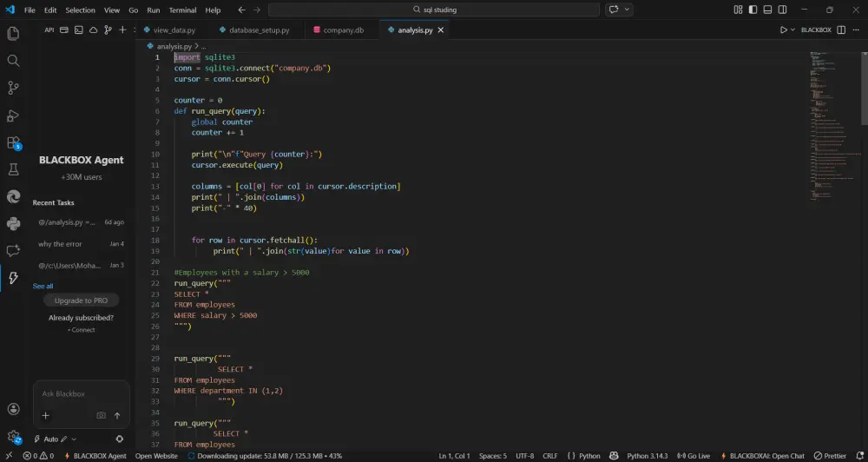Click the send arrow in Ask Blackbox box
868x462 pixels.
[117, 416]
